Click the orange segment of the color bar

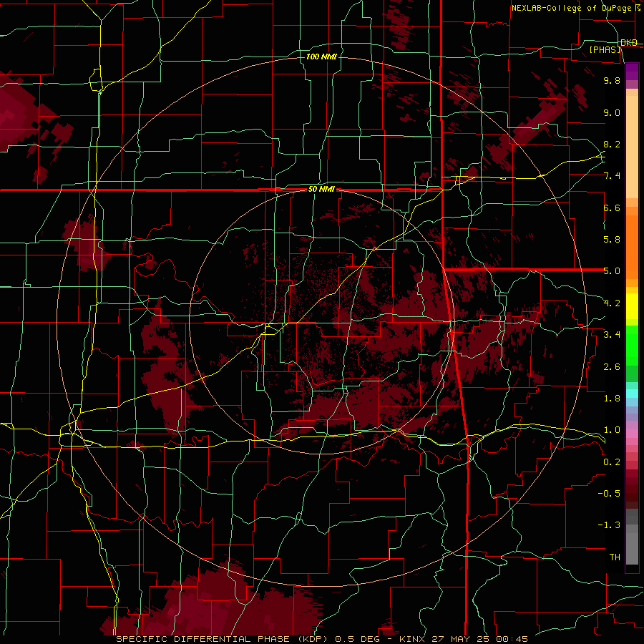632,246
